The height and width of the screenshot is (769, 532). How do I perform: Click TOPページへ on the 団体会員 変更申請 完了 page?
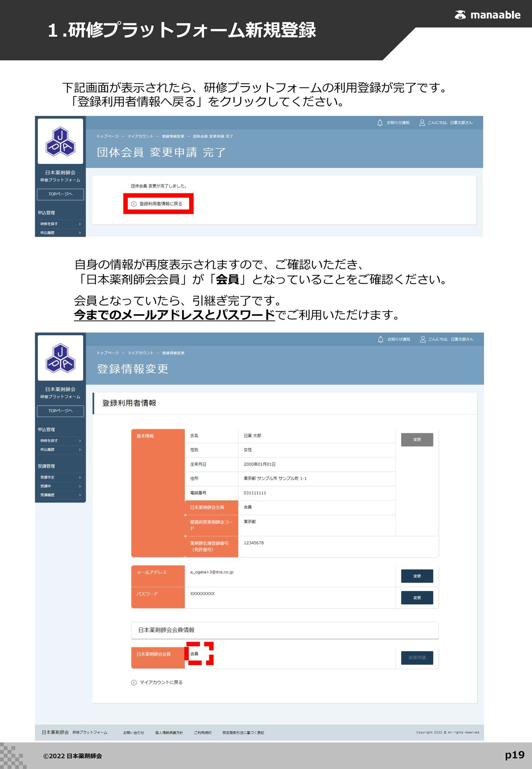pyautogui.click(x=60, y=194)
